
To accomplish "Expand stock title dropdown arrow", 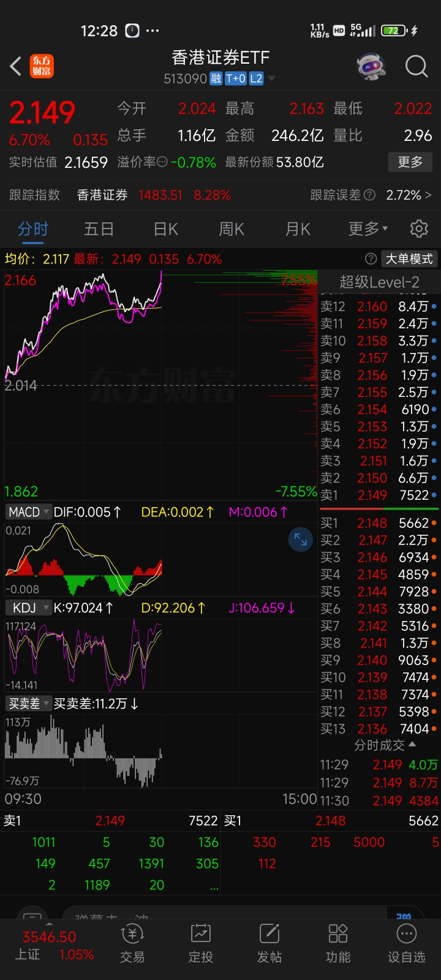I will coord(272,78).
